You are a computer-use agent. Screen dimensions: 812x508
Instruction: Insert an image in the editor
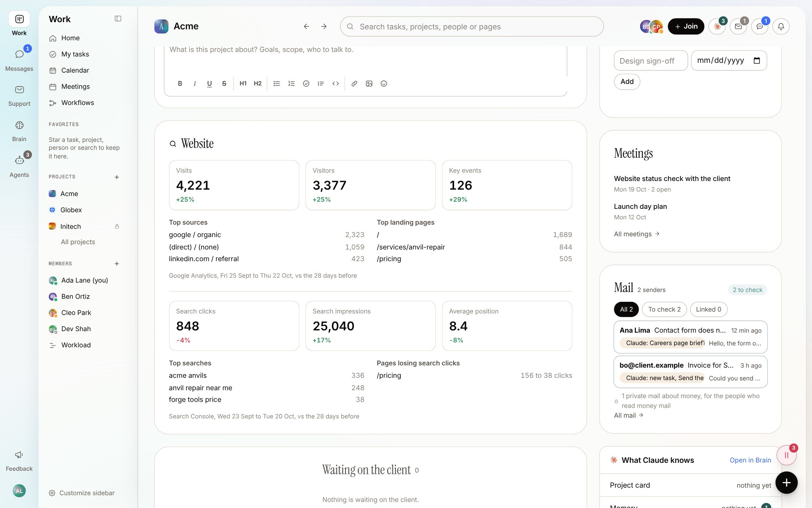(369, 84)
